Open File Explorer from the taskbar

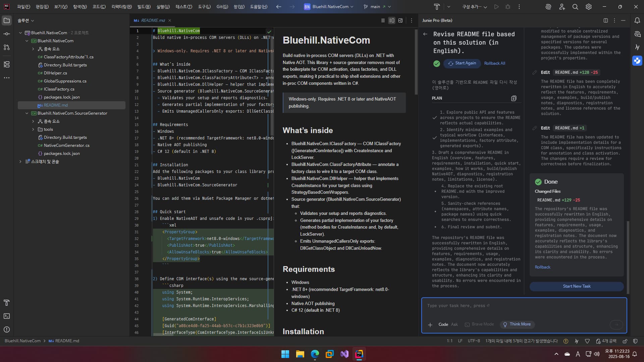(x=300, y=354)
